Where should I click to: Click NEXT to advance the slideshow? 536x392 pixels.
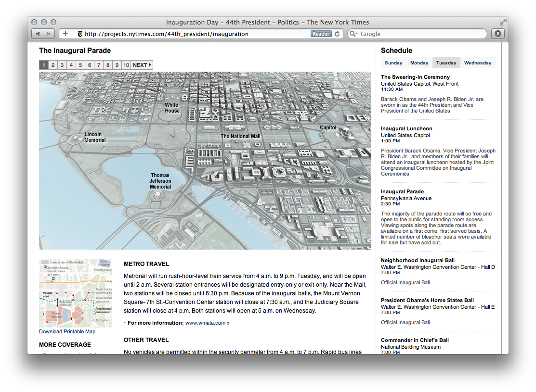click(x=142, y=65)
